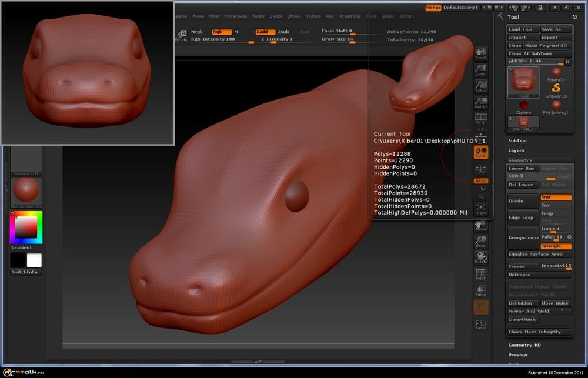The image size is (588, 378).
Task: Pick the SimpleBrush tool icon
Action: pos(556,87)
